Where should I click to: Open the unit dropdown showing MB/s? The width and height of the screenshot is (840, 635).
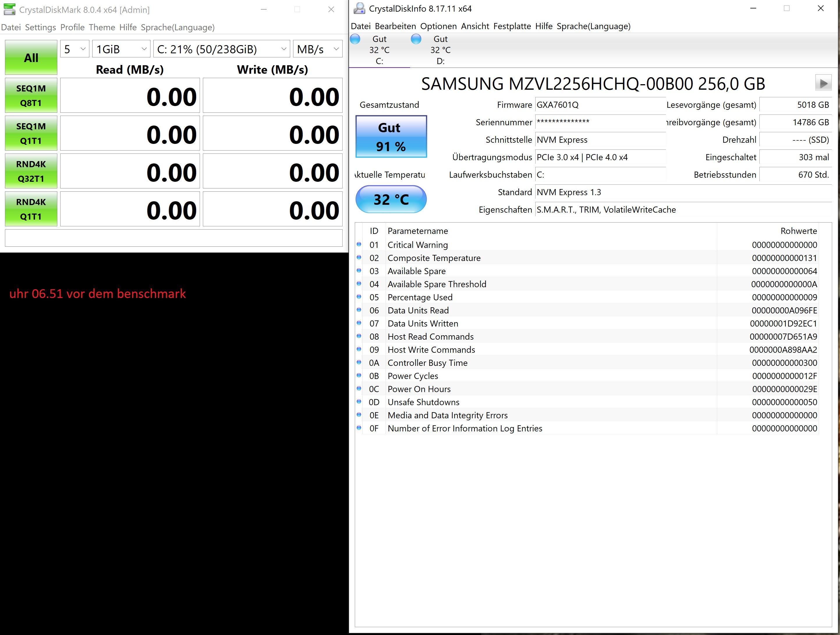318,49
